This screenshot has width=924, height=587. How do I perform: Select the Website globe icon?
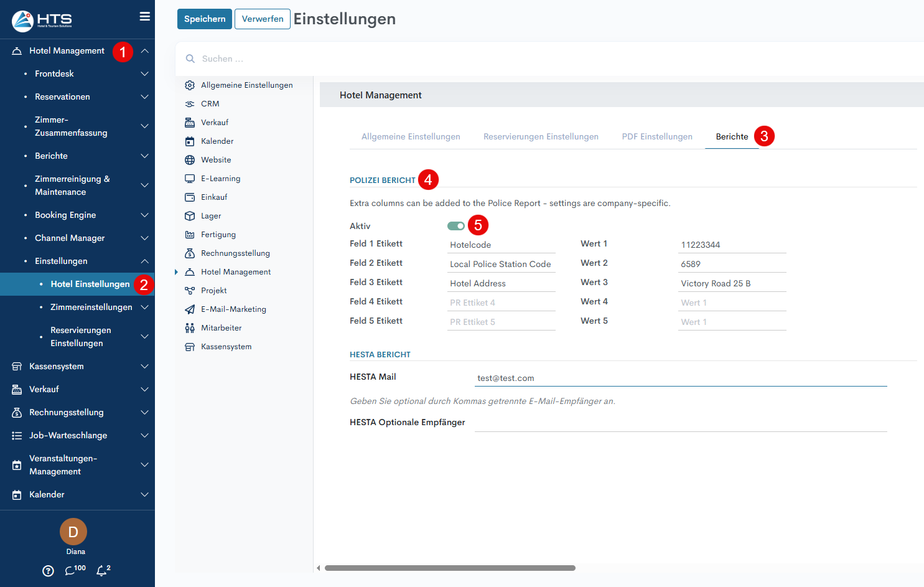point(190,160)
